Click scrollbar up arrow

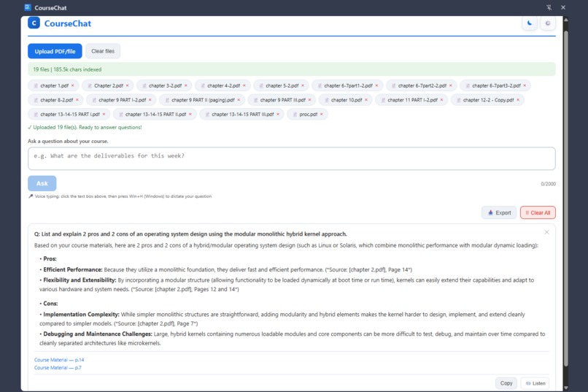(566, 19)
